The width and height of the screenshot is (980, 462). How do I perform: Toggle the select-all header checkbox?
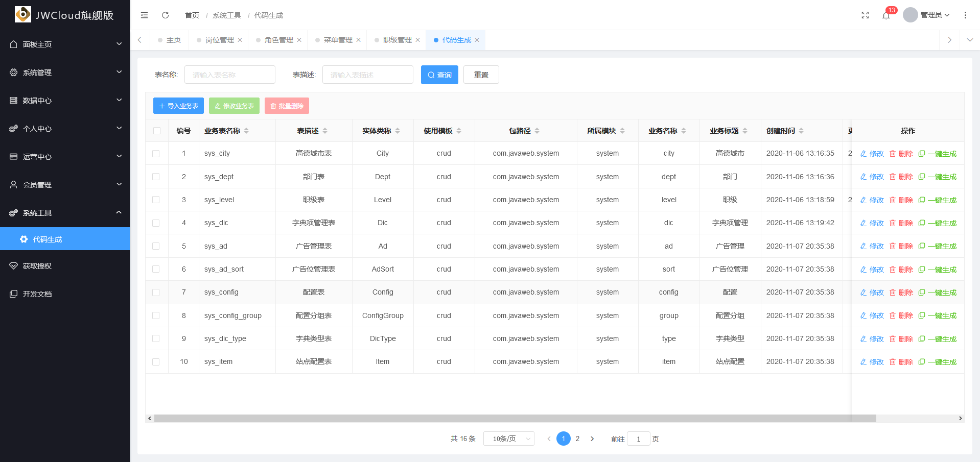[x=157, y=131]
